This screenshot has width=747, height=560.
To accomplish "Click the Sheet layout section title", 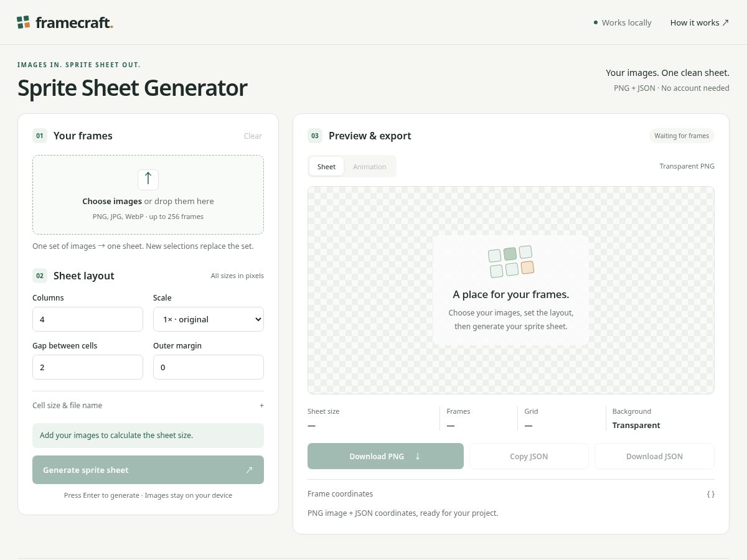I will coord(84,276).
